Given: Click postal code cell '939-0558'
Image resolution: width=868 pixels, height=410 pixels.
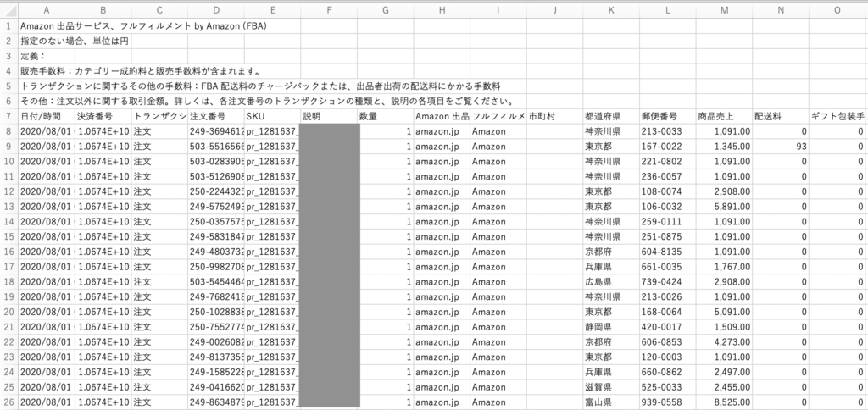Looking at the screenshot, I should pyautogui.click(x=668, y=403).
